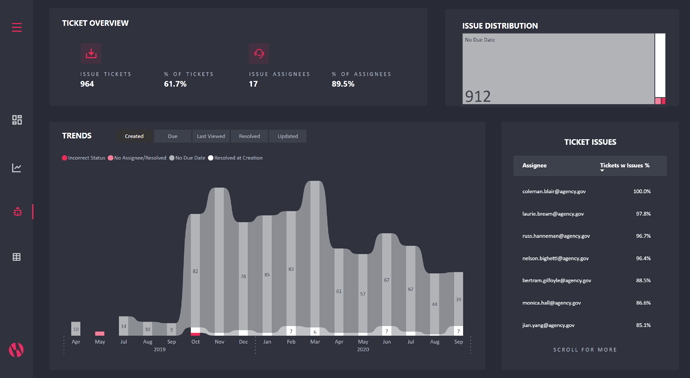The height and width of the screenshot is (378, 690).
Task: Switch trends to the Created tab
Action: [x=134, y=136]
